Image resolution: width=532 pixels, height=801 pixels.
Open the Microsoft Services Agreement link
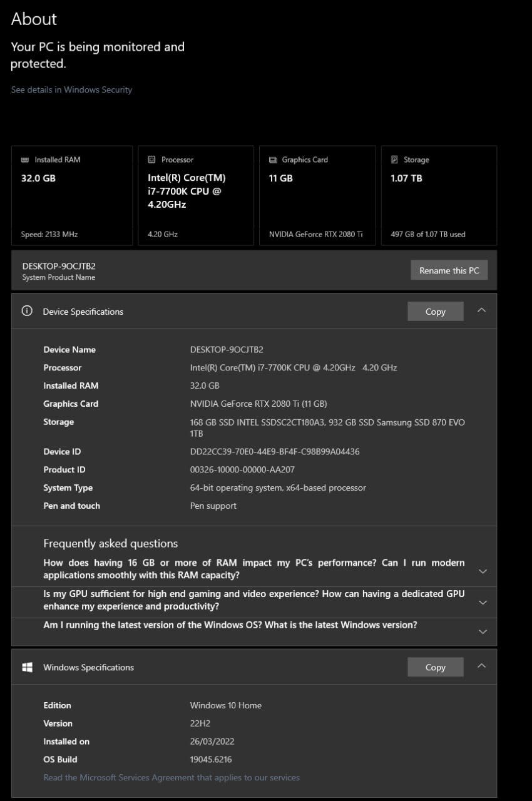(171, 777)
